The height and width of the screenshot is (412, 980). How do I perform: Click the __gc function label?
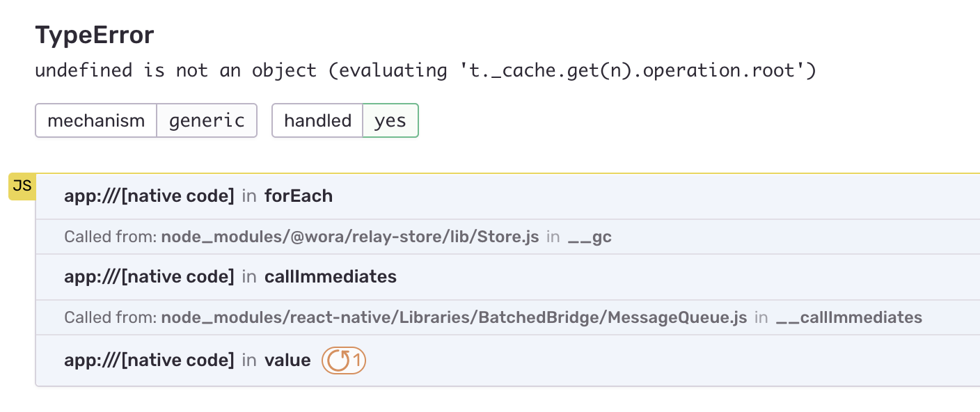pos(590,237)
